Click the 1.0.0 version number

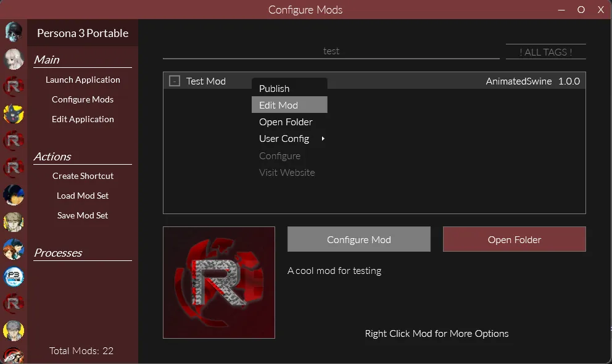(x=569, y=81)
